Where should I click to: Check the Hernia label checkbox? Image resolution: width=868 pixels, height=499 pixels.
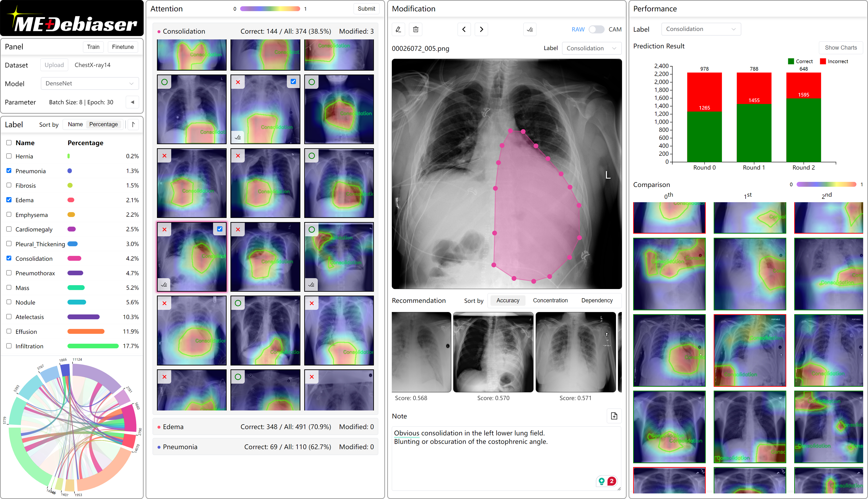(x=9, y=156)
